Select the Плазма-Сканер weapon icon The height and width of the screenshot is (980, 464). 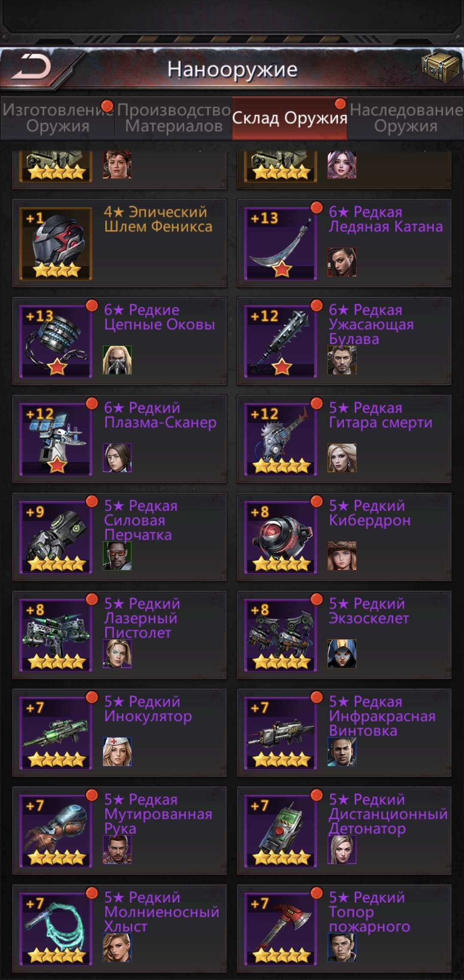tap(56, 440)
